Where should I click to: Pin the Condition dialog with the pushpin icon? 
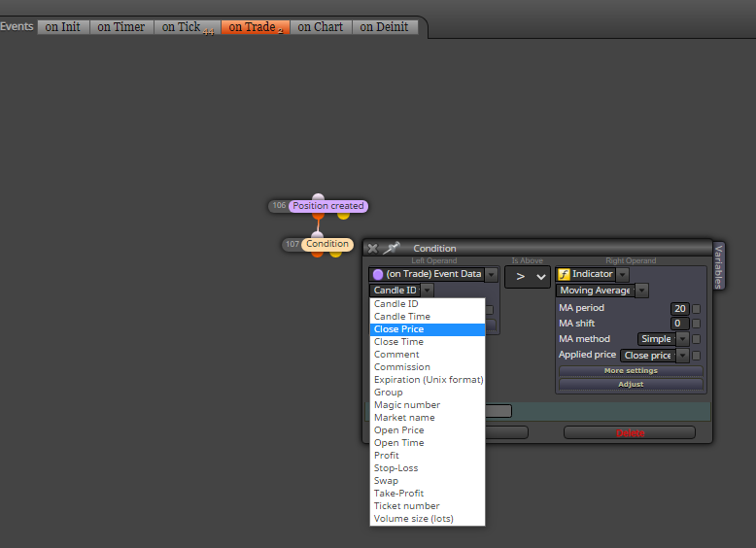pos(392,248)
